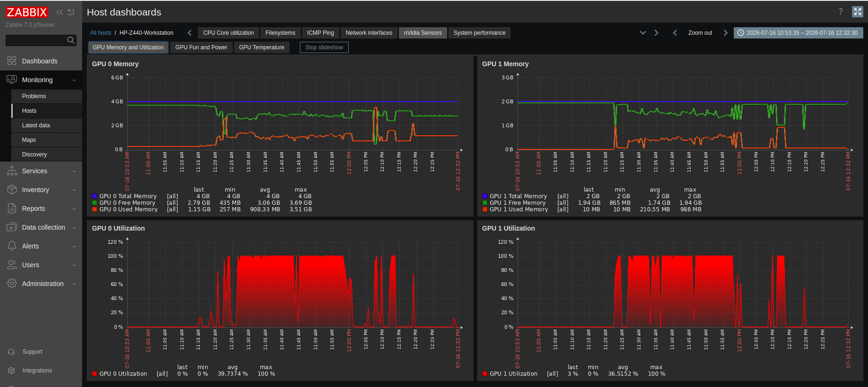Collapse sidebar with double-chevron icon
Screen dimensions: 868x387
[x=60, y=12]
